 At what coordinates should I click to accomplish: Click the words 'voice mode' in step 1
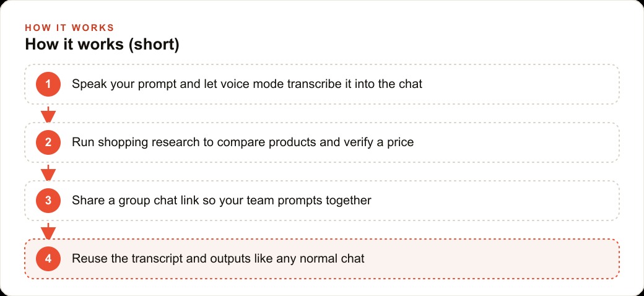coord(252,84)
